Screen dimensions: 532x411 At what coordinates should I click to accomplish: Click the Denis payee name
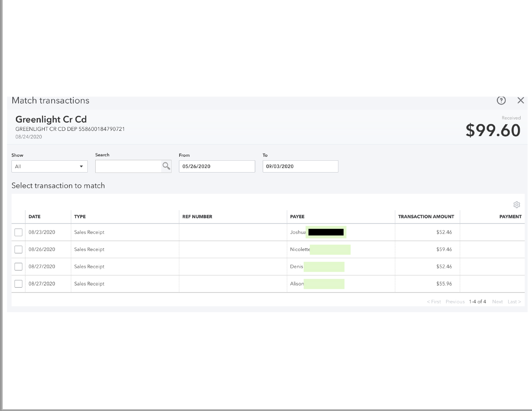coord(297,267)
